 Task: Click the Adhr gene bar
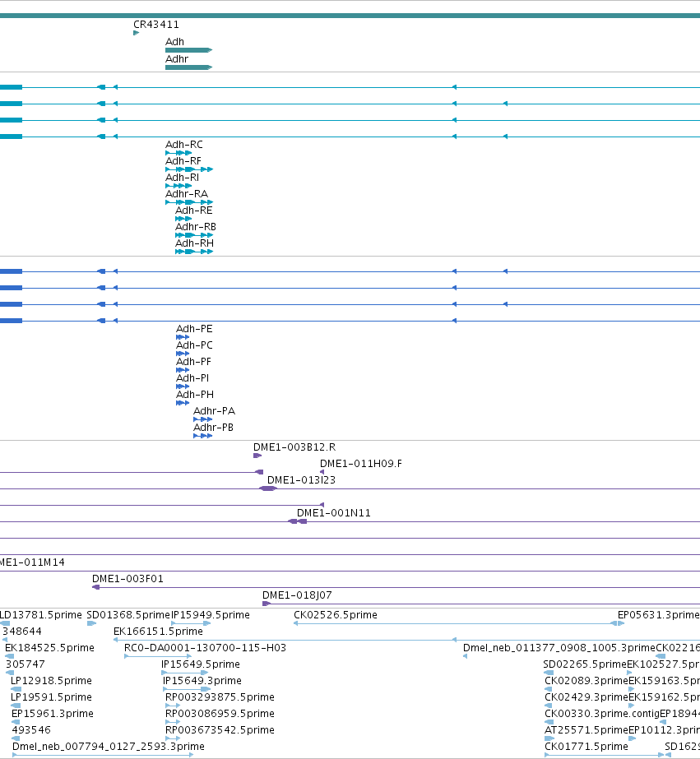coord(189,67)
